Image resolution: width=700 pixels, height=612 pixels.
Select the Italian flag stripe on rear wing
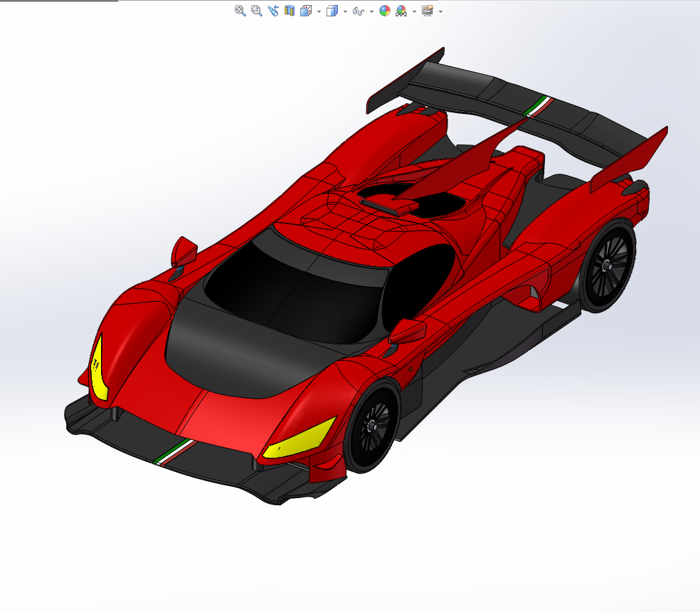tap(538, 106)
